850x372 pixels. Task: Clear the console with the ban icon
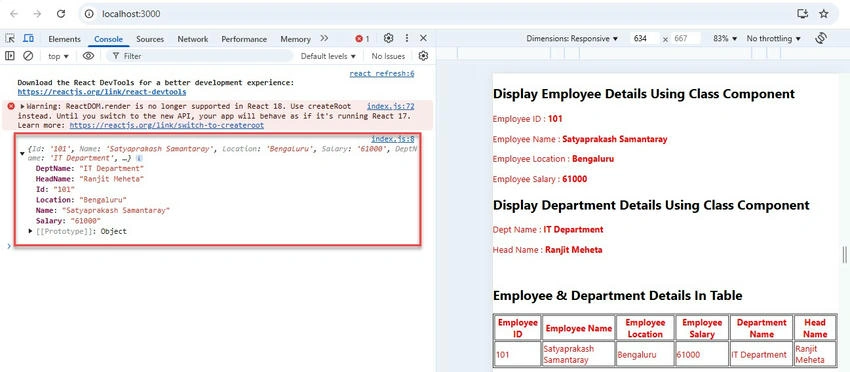coord(28,56)
